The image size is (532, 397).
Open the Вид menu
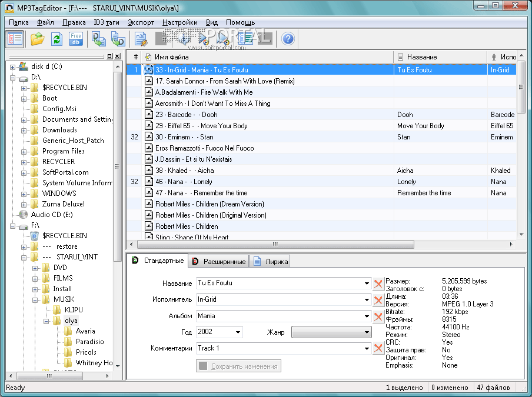click(x=212, y=22)
